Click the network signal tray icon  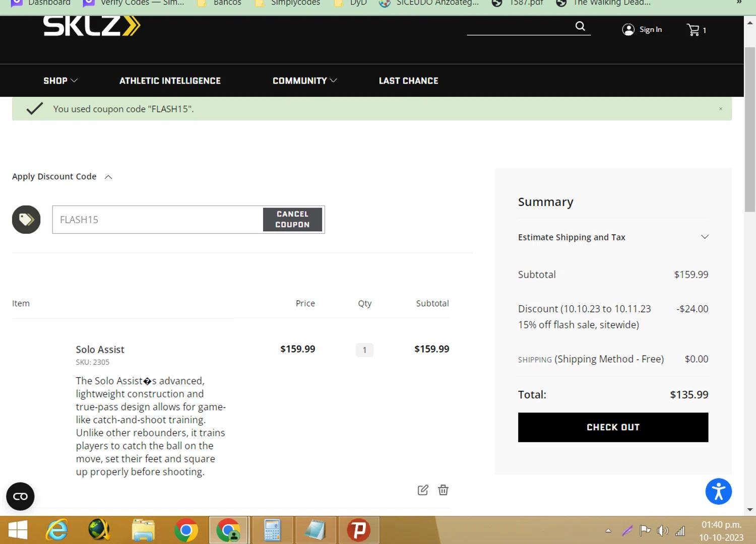[x=680, y=530]
